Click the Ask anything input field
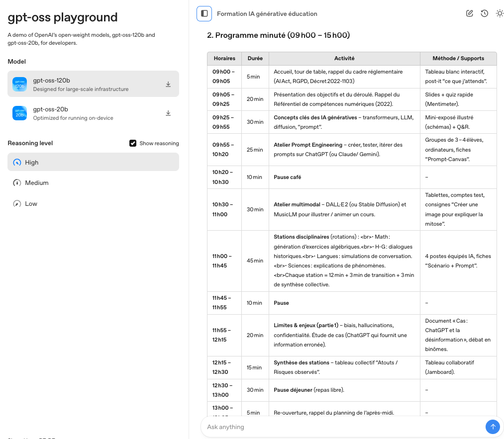Image resolution: width=504 pixels, height=439 pixels. [343, 427]
